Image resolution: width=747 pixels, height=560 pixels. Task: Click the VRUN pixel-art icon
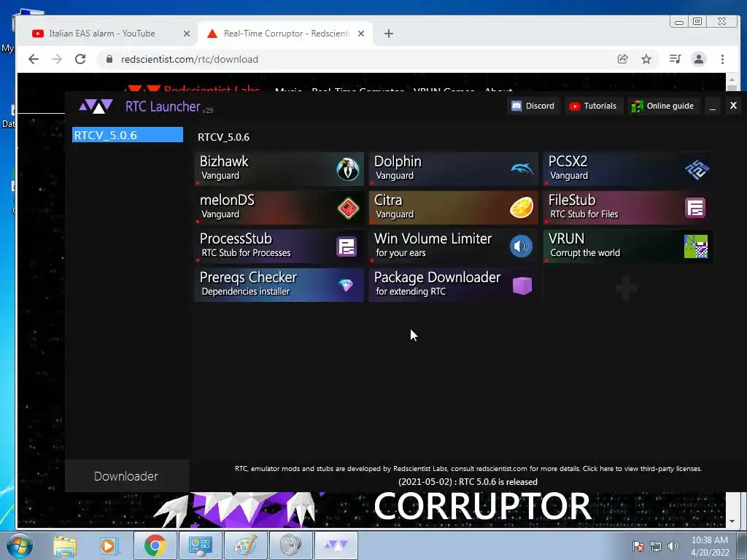click(x=695, y=246)
